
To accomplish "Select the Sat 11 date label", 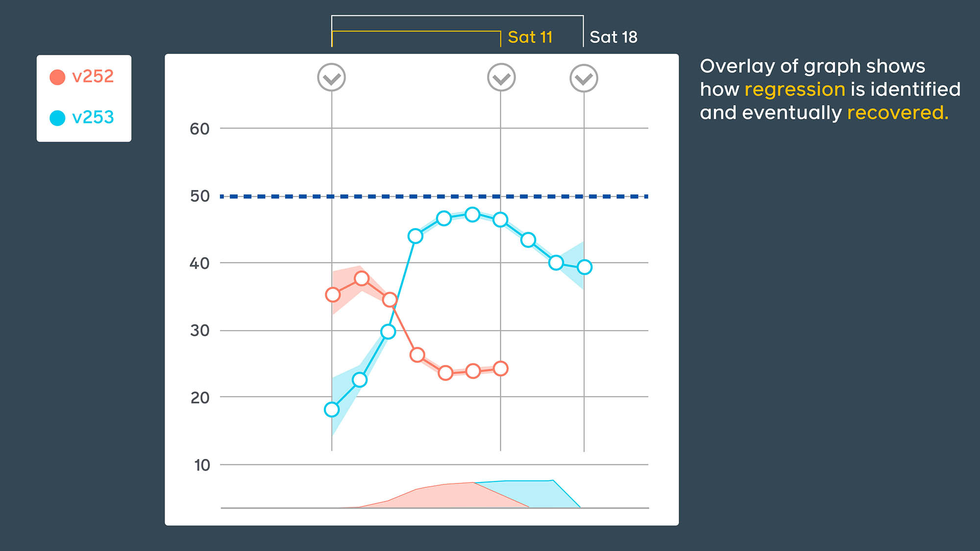I will [530, 37].
